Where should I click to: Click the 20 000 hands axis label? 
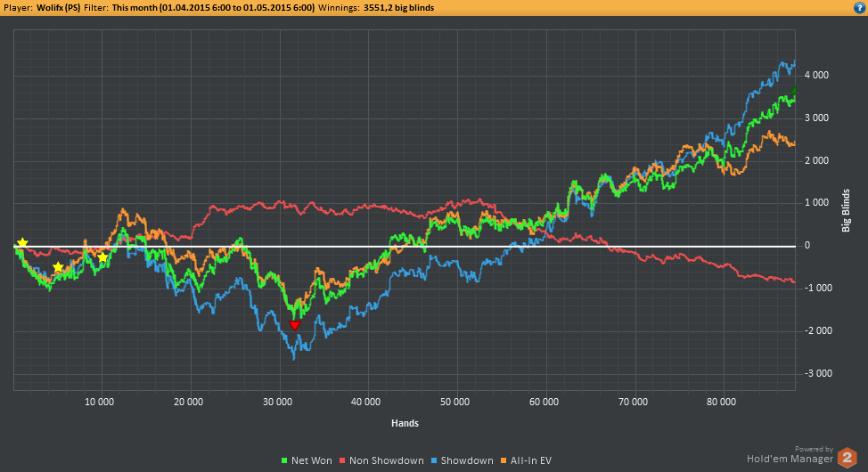pyautogui.click(x=189, y=402)
